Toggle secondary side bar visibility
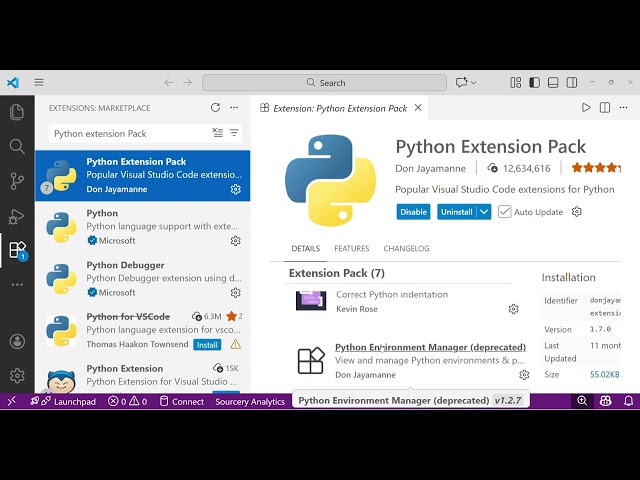The image size is (640, 480). tap(572, 82)
